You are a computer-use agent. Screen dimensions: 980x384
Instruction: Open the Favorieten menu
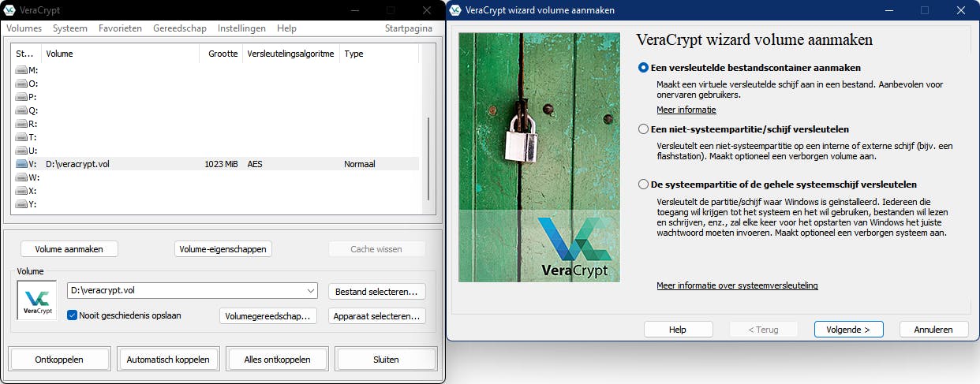click(x=121, y=28)
